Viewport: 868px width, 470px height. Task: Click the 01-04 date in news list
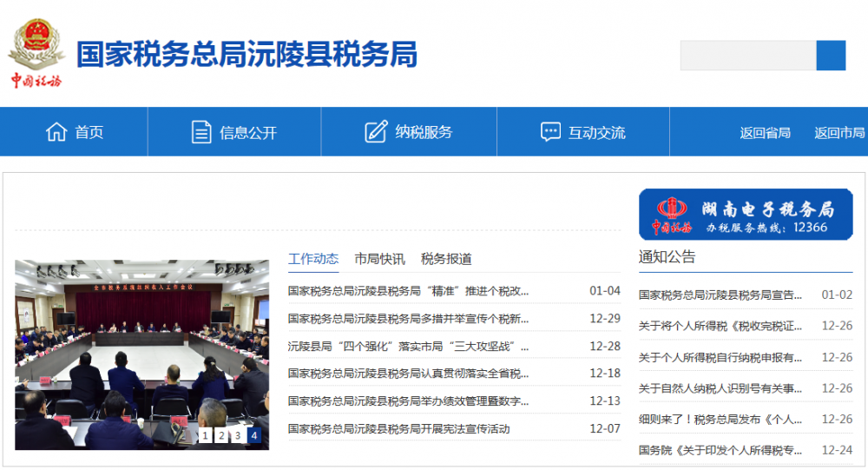[x=604, y=291]
